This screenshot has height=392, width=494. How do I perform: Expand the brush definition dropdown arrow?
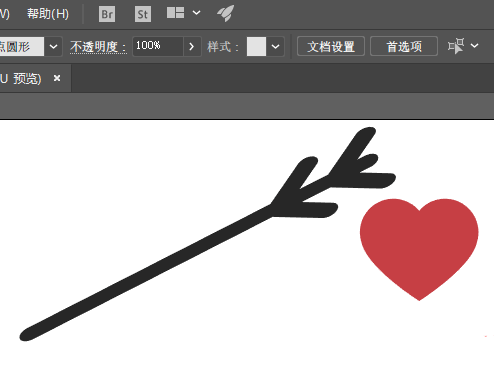click(53, 46)
